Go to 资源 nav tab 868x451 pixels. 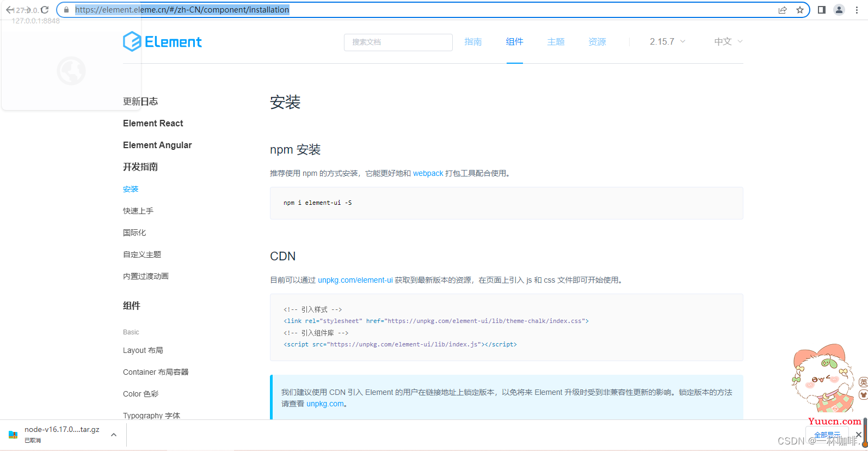coord(597,42)
